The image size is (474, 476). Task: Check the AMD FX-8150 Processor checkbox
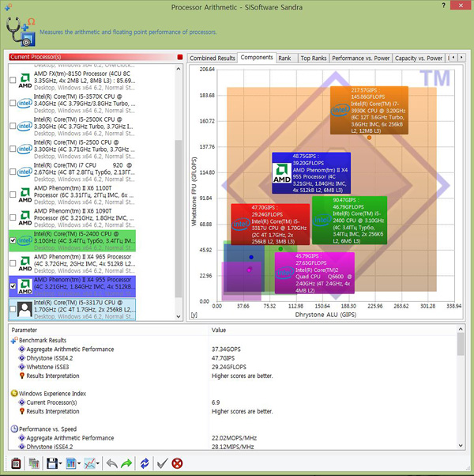(13, 80)
